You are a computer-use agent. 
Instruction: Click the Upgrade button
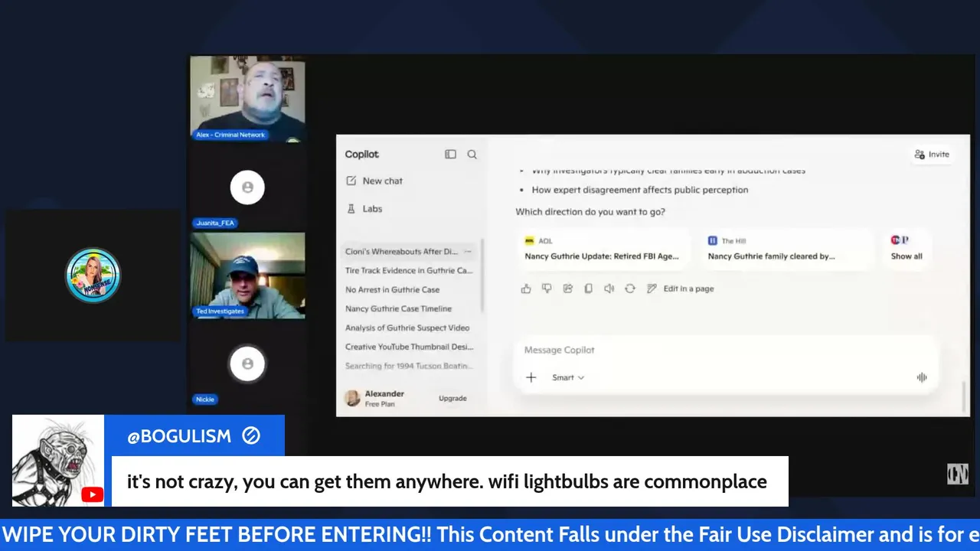point(452,399)
